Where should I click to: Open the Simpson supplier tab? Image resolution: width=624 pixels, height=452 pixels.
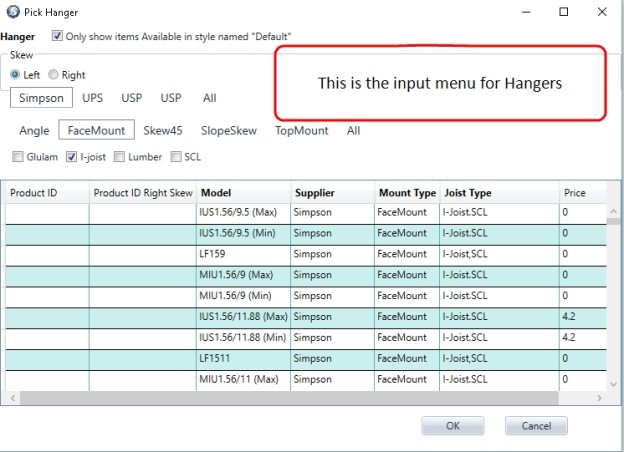tap(43, 98)
